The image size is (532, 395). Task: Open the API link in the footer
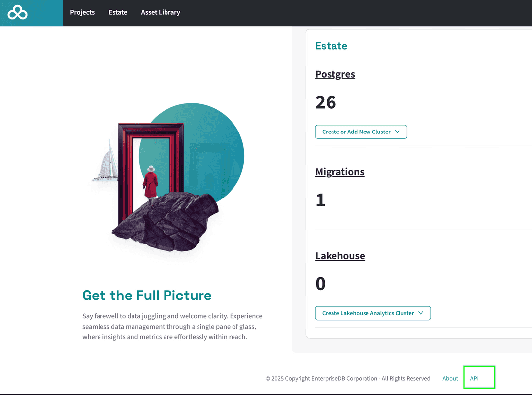pos(474,378)
